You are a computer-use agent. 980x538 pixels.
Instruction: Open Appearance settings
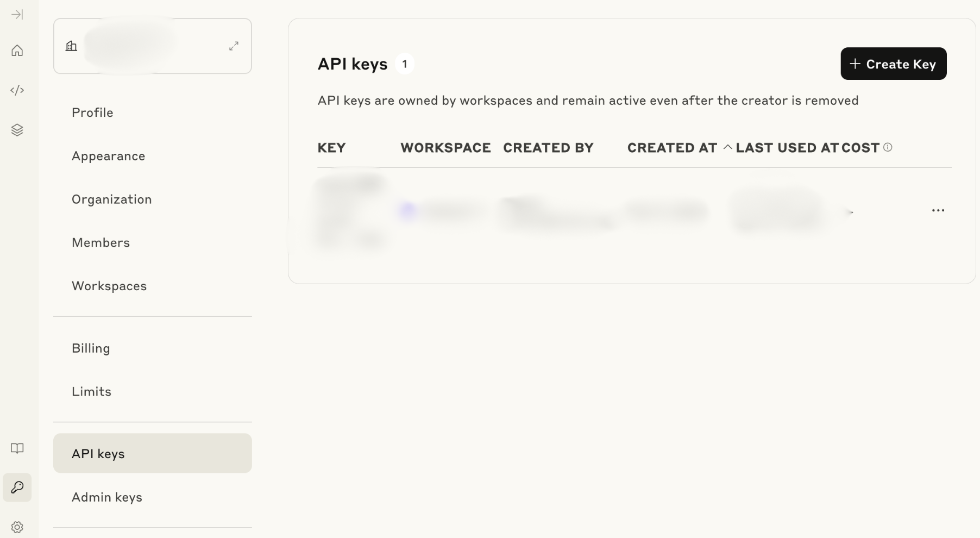(x=108, y=156)
